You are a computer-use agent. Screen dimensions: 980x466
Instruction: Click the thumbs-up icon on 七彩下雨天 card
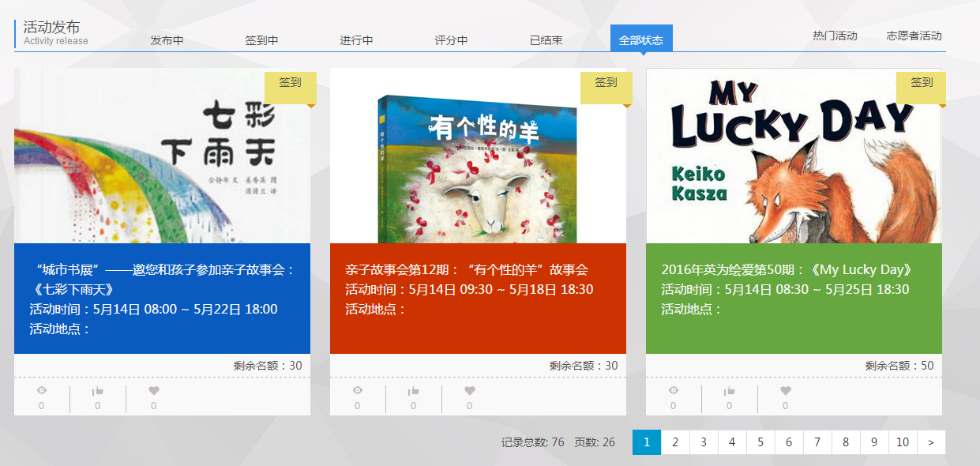tap(98, 390)
